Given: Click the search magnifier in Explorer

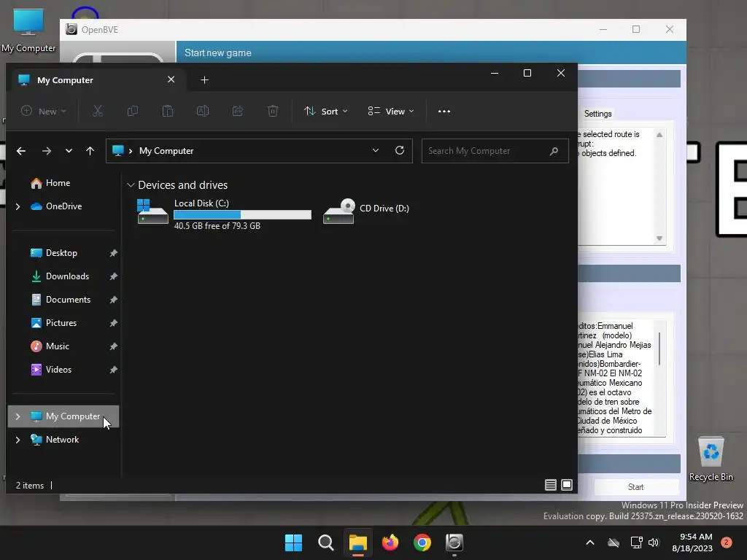Looking at the screenshot, I should click(554, 151).
